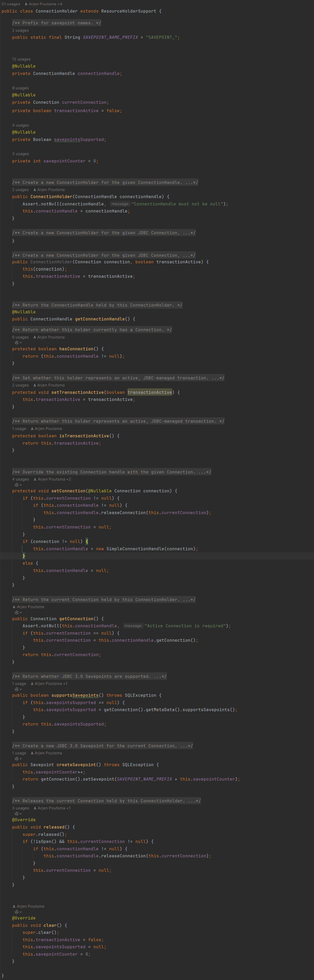Click 'ResourceHolderSupport' in class declaration
The width and height of the screenshot is (314, 980).
click(129, 11)
